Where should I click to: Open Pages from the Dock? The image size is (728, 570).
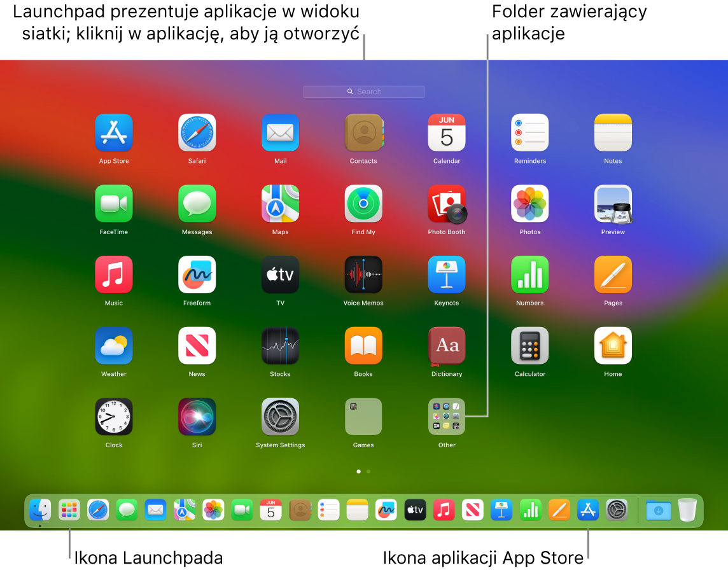click(559, 510)
